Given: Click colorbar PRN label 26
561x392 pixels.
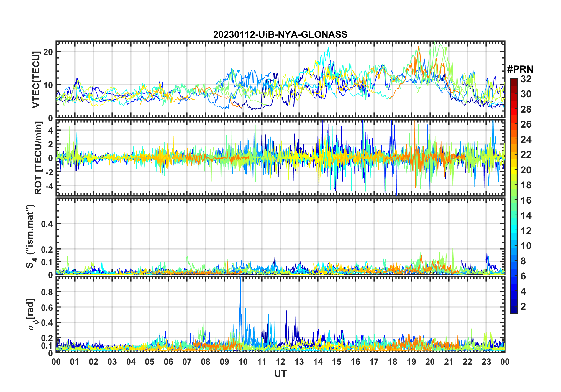Looking at the screenshot, I should [x=526, y=124].
